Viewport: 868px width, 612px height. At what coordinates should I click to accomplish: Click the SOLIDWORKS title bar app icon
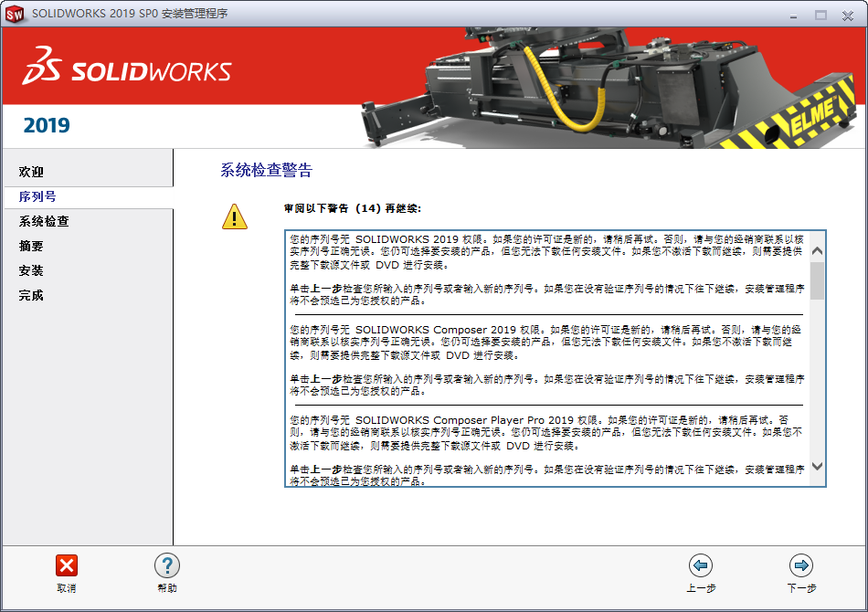click(x=15, y=14)
